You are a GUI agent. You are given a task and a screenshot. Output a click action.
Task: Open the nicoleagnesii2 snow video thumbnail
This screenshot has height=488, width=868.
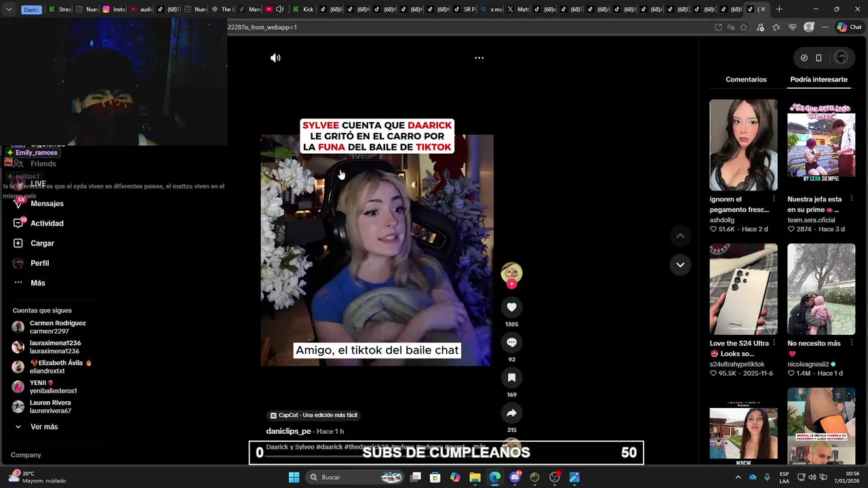point(821,289)
